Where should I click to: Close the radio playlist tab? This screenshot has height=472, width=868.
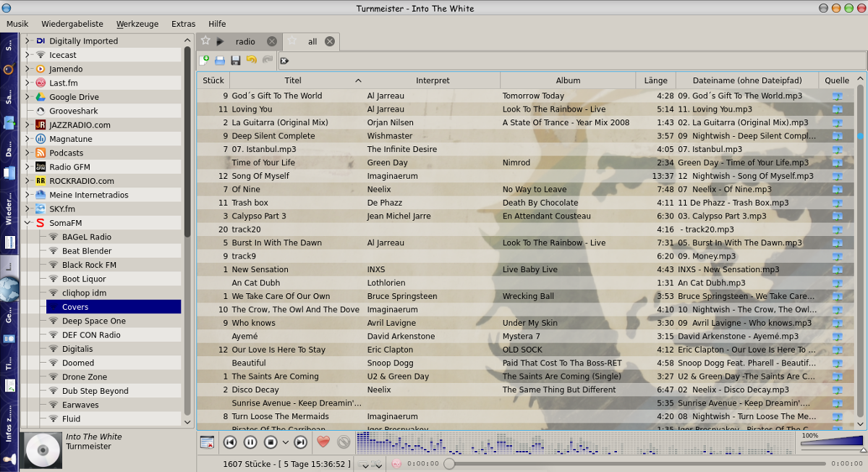pos(272,41)
